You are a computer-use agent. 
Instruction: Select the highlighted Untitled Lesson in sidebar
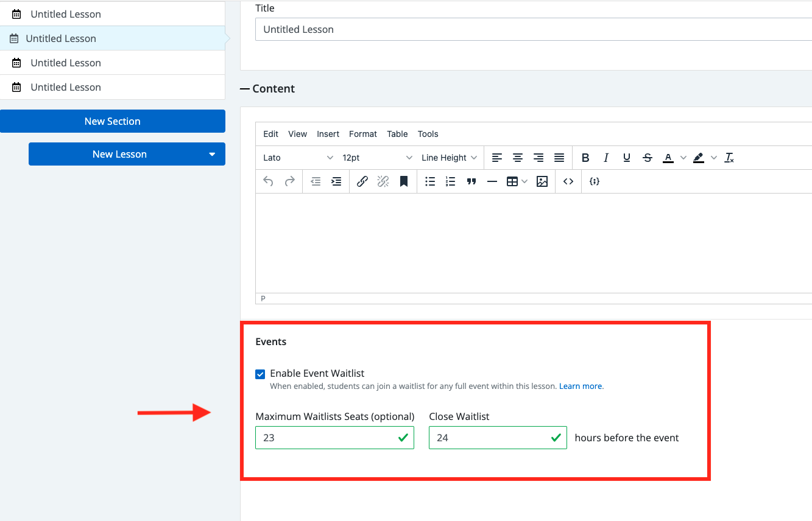113,38
